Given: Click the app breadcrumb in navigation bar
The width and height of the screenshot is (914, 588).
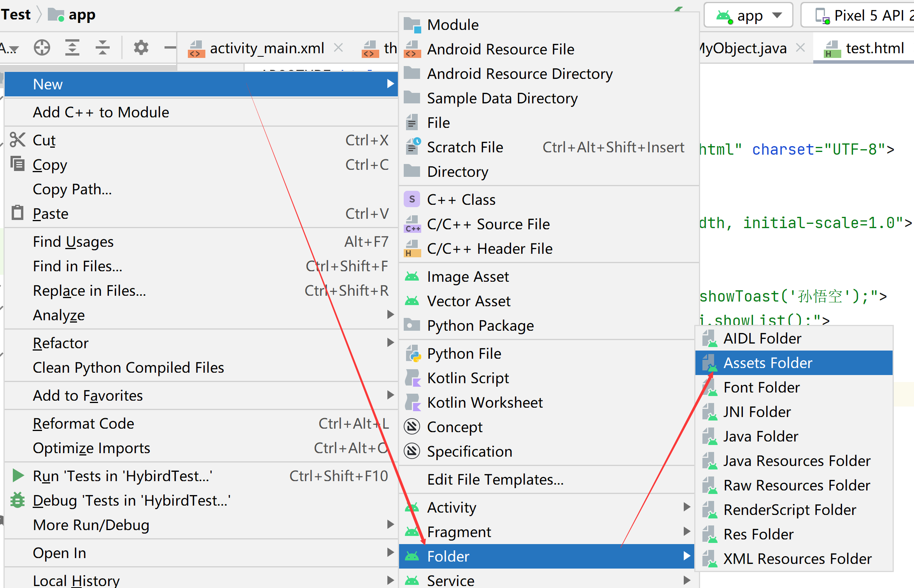Looking at the screenshot, I should pos(81,15).
